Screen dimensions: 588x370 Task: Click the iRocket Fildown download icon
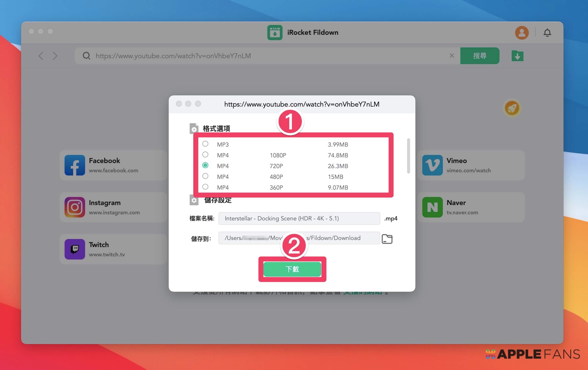tap(517, 56)
